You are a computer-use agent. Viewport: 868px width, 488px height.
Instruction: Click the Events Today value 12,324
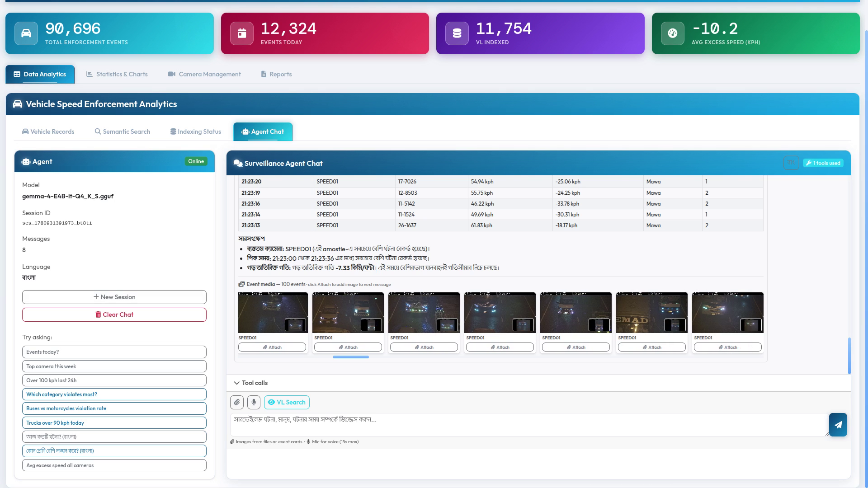coord(288,28)
